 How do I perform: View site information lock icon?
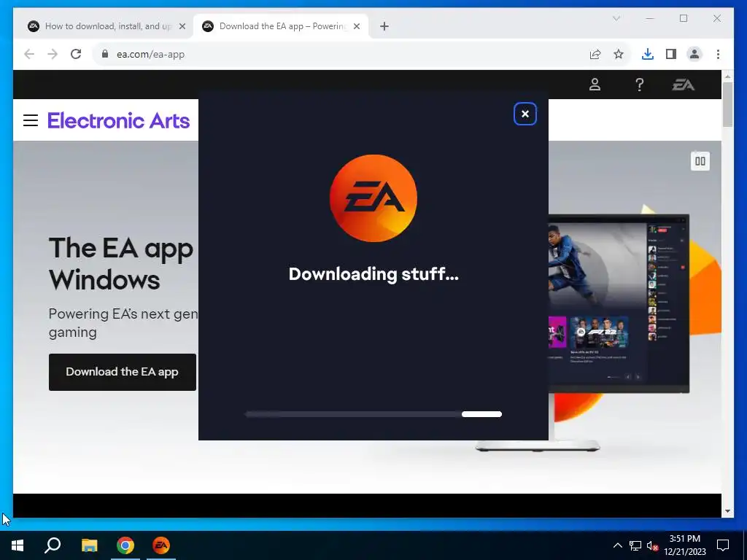coord(105,54)
